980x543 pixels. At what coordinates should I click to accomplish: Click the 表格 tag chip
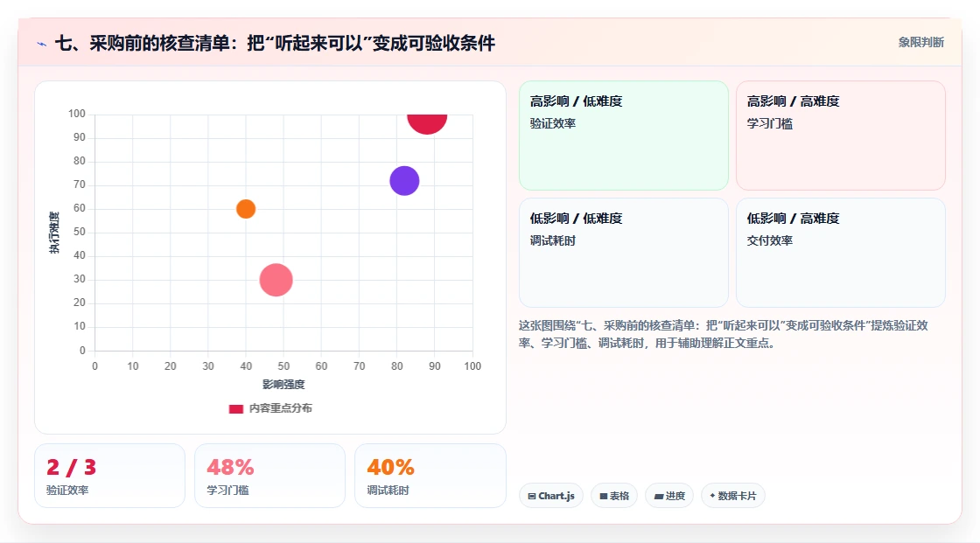point(614,496)
